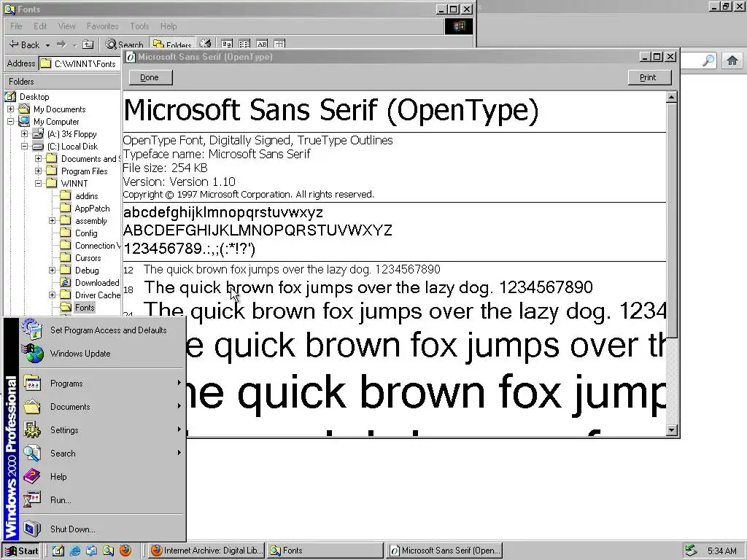Expand the assembly folder node
The height and width of the screenshot is (560, 747).
point(52,220)
